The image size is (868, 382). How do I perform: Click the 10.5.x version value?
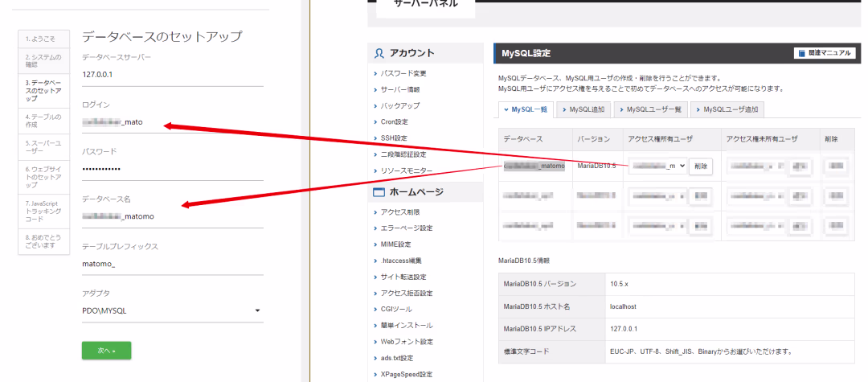[x=620, y=283]
